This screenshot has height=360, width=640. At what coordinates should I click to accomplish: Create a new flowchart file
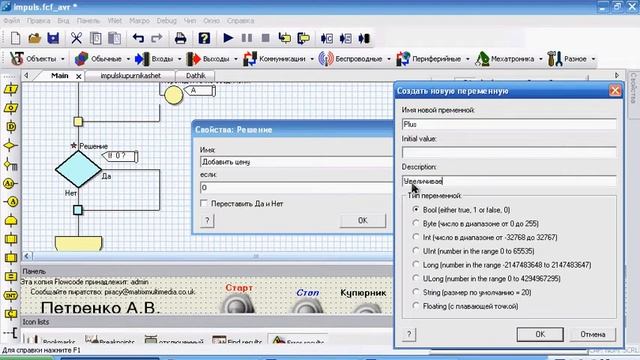16,38
